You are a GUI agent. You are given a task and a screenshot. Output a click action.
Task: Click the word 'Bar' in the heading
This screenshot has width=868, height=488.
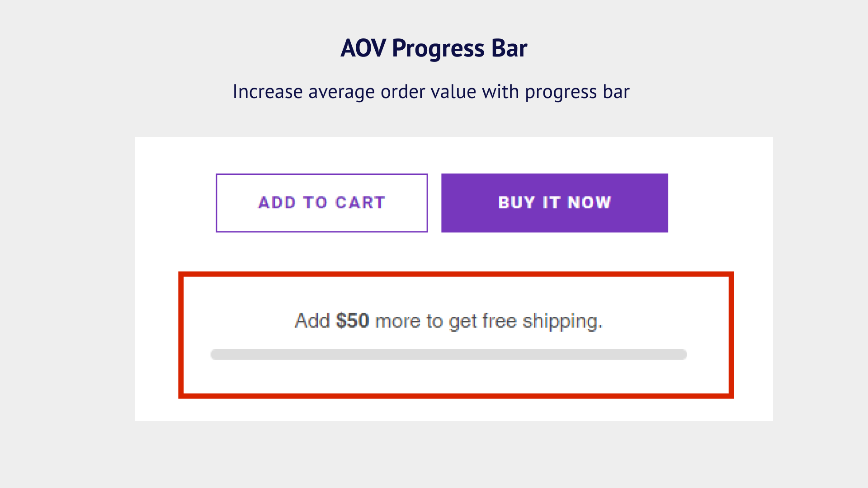pyautogui.click(x=509, y=48)
